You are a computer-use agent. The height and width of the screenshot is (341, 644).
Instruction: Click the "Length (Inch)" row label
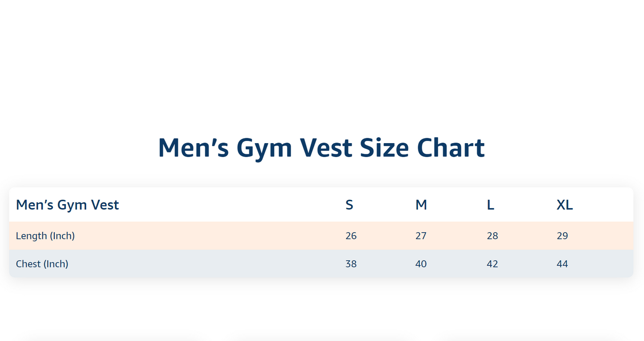coord(45,236)
